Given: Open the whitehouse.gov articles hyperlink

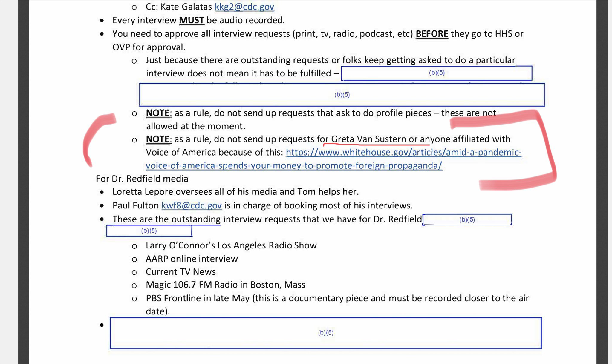Looking at the screenshot, I should [403, 152].
